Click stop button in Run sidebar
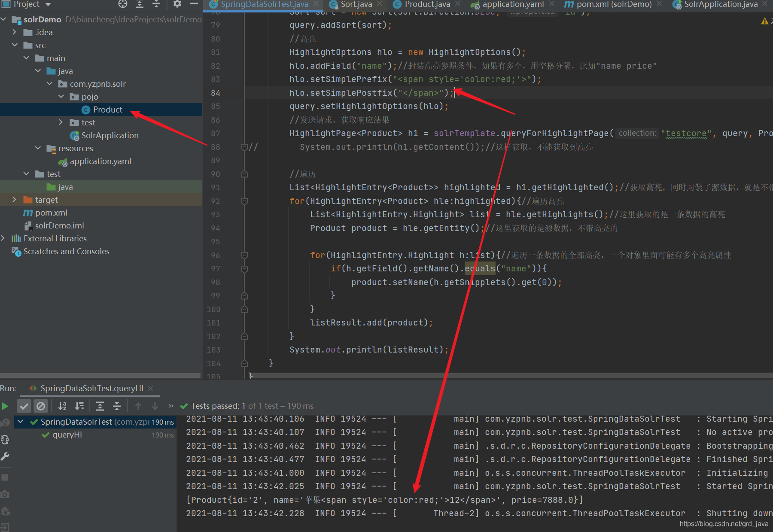The width and height of the screenshot is (773, 532). [5, 477]
